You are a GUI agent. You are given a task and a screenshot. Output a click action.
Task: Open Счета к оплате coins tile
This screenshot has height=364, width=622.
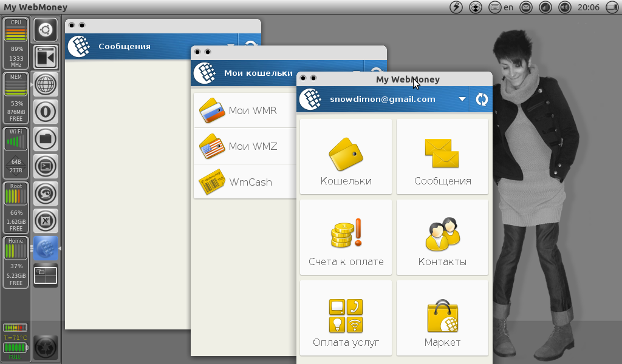pyautogui.click(x=346, y=237)
